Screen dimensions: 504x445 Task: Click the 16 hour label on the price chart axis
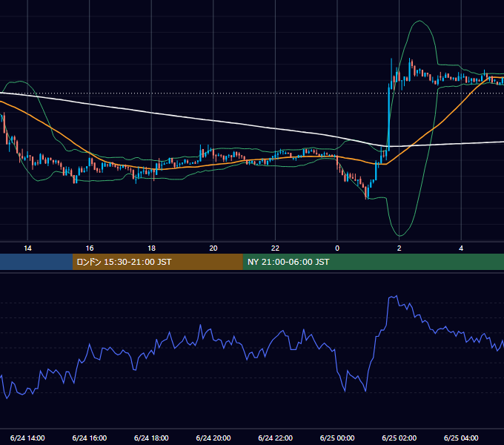[x=90, y=248]
